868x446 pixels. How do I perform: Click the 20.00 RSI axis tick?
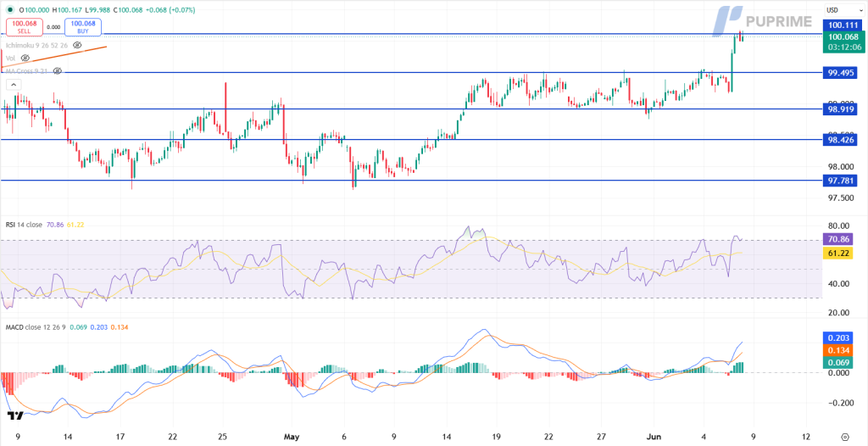837,313
